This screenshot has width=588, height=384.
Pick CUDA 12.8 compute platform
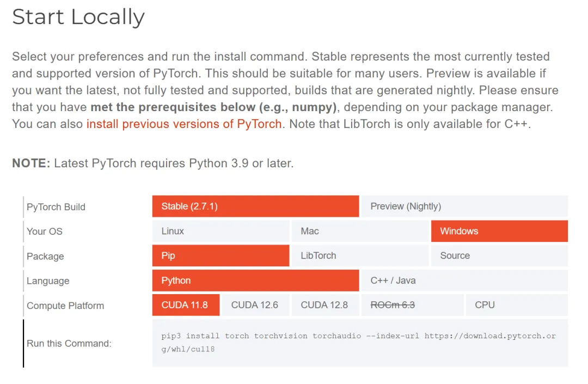324,305
